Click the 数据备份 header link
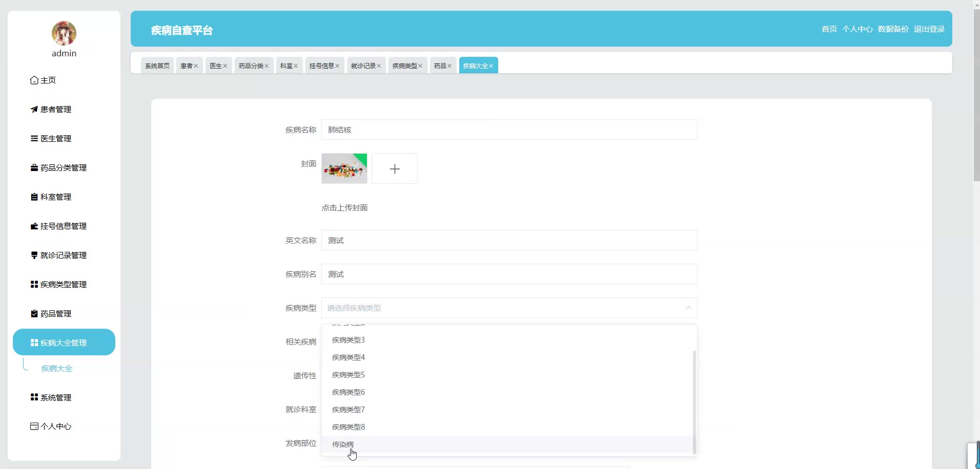Screen dimensions: 980x469 [x=893, y=29]
